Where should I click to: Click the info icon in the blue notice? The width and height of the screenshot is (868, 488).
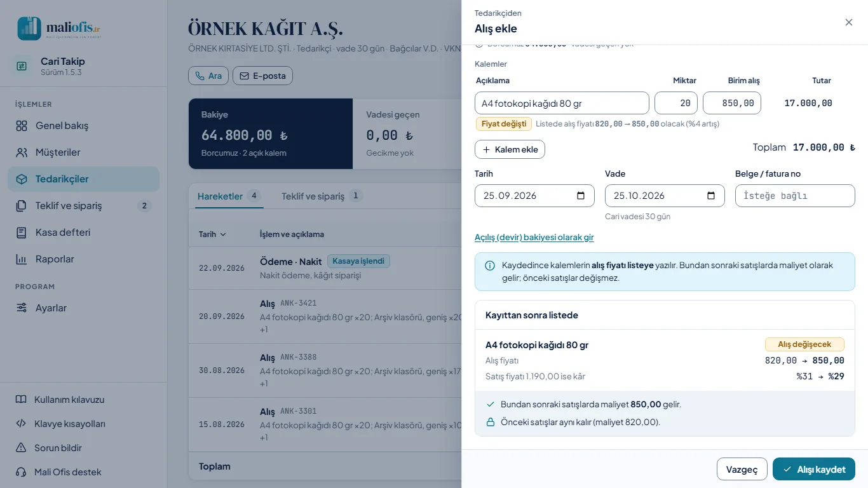(490, 266)
